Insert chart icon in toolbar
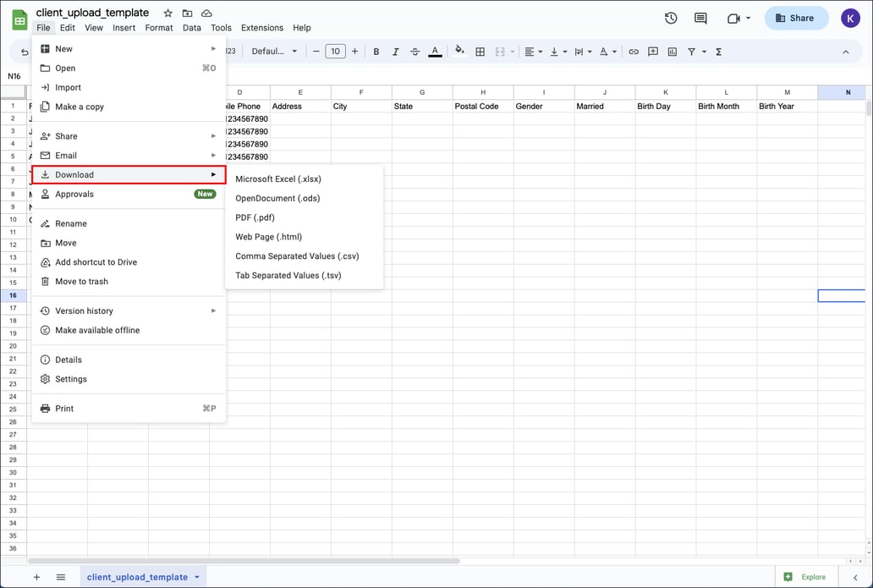This screenshot has width=873, height=588. 673,52
